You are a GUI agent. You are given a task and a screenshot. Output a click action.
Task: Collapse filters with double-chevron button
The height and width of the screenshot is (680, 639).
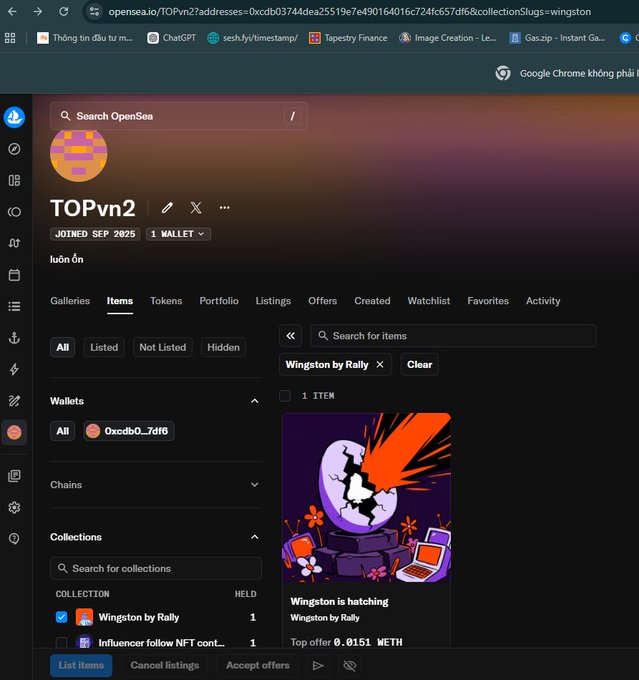pos(291,336)
